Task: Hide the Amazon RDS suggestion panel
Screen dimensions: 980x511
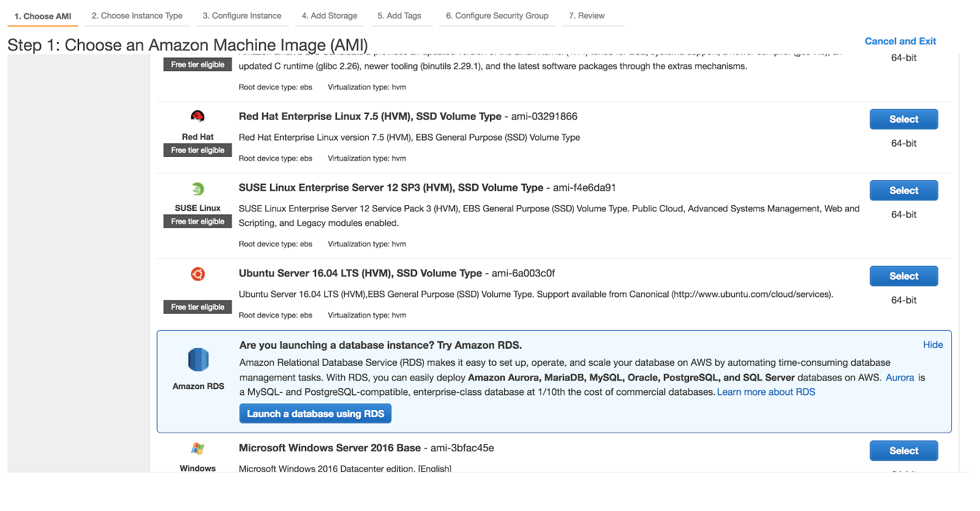Action: click(x=933, y=345)
